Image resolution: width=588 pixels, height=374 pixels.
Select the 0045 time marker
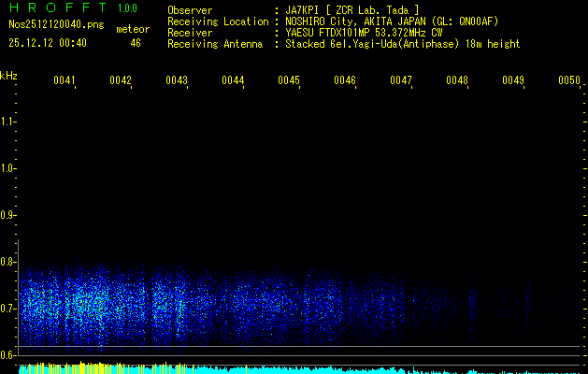coord(289,81)
